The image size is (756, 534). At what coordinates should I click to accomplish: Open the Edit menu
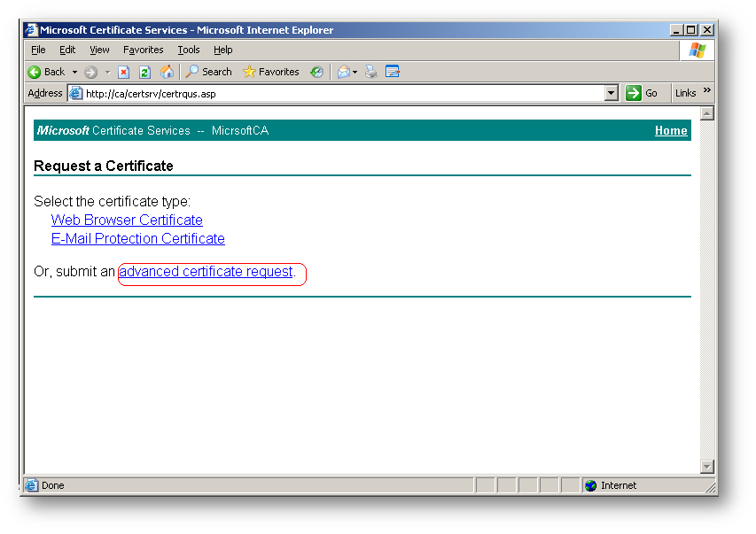(x=67, y=50)
